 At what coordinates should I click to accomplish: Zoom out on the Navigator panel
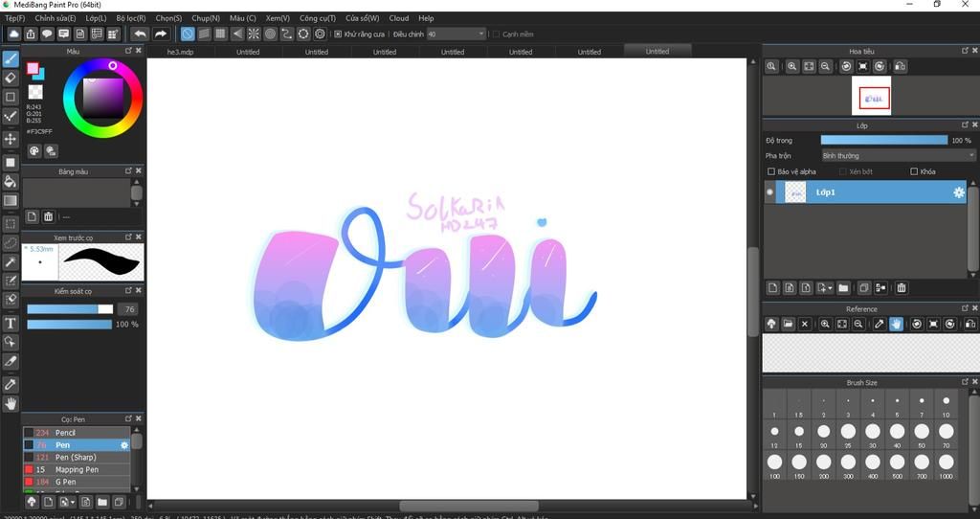[826, 66]
